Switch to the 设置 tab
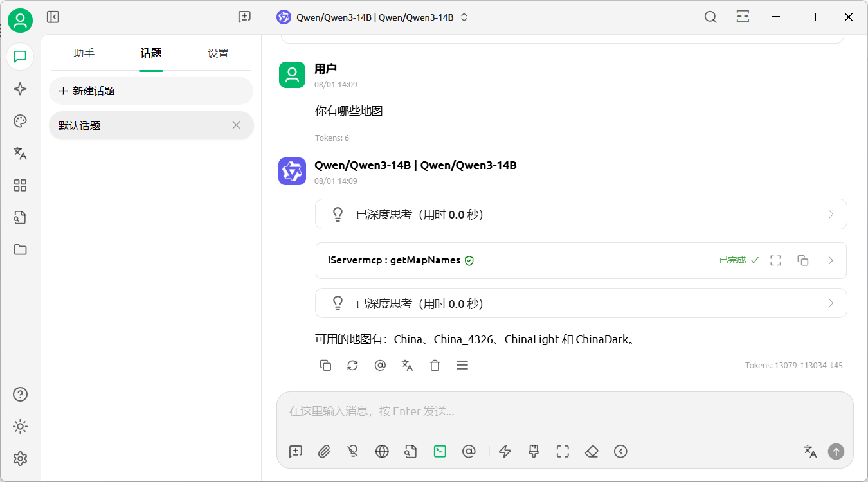868x482 pixels. click(x=218, y=53)
